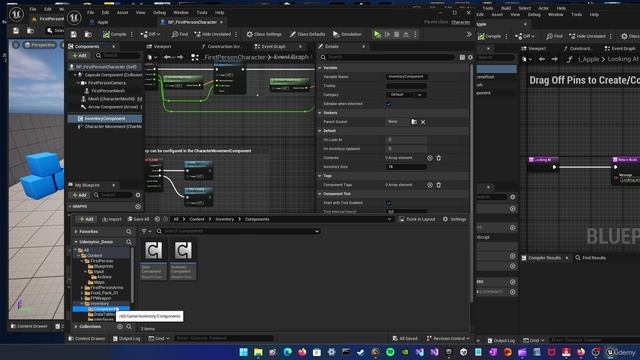
Task: Click Dock in Layout
Action: click(417, 219)
